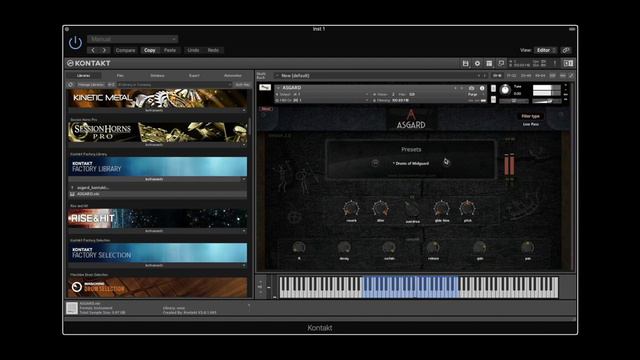The width and height of the screenshot is (640, 360).
Task: Click the Undo button
Action: 193,50
